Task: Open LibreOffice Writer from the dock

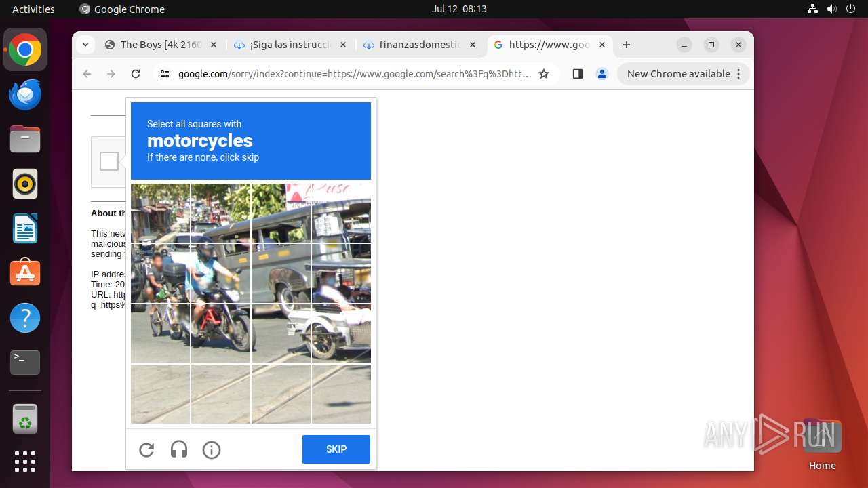Action: [25, 228]
